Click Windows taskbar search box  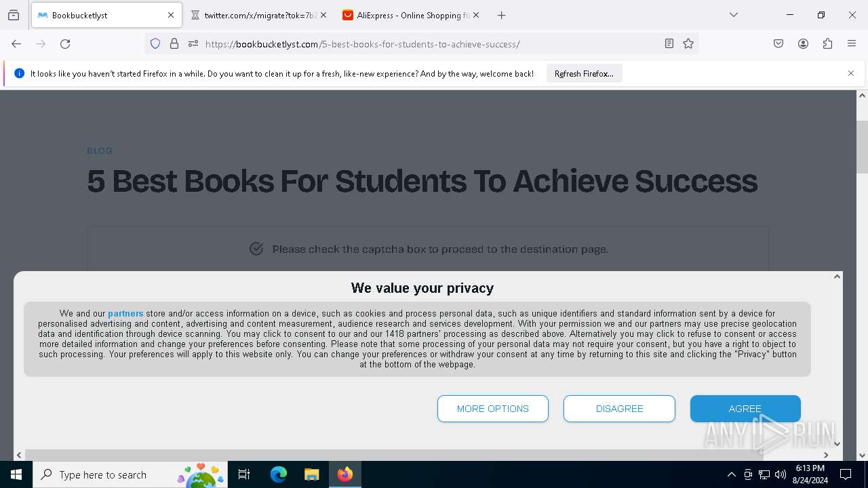coord(130,474)
